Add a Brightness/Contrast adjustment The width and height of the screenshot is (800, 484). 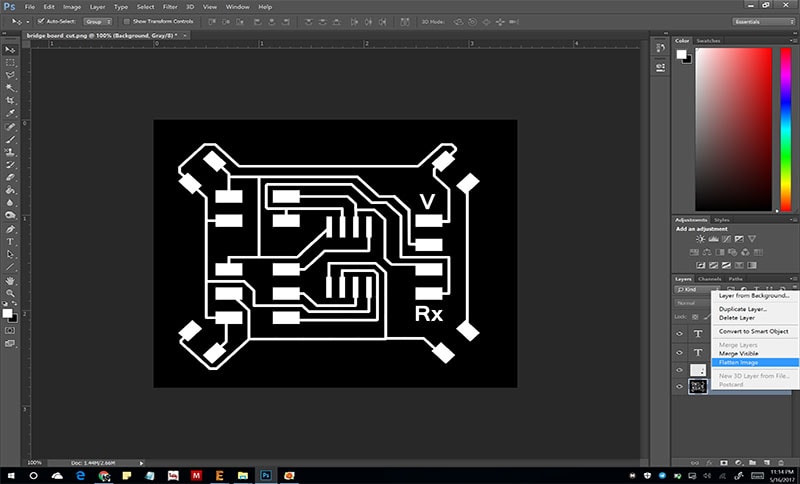[x=701, y=239]
